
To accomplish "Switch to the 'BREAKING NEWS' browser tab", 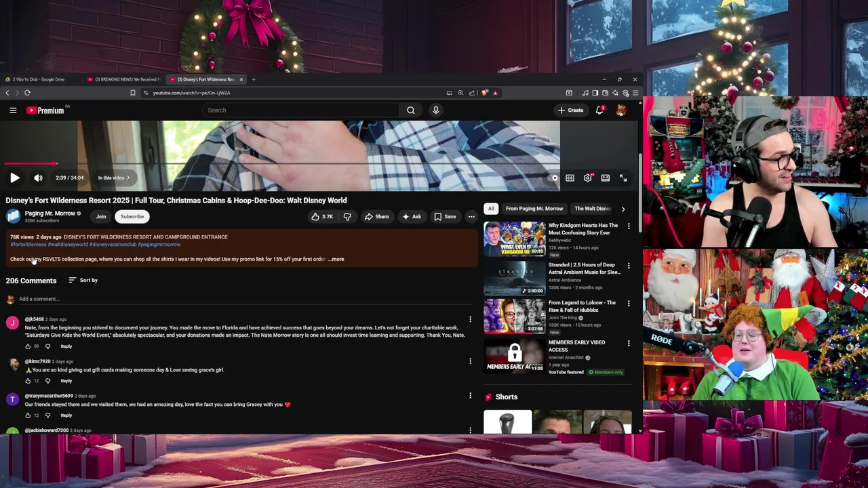I will coord(123,79).
